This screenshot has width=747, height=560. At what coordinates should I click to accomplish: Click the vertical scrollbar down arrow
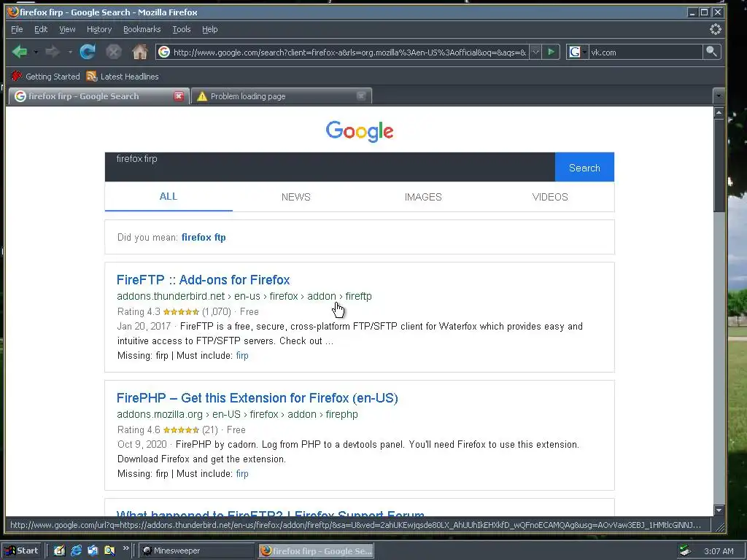719,510
